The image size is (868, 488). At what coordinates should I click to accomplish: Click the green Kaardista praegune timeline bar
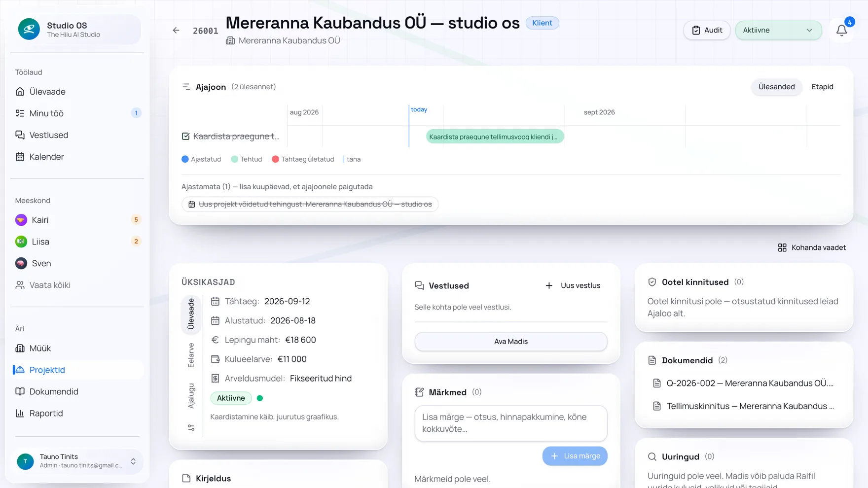495,137
